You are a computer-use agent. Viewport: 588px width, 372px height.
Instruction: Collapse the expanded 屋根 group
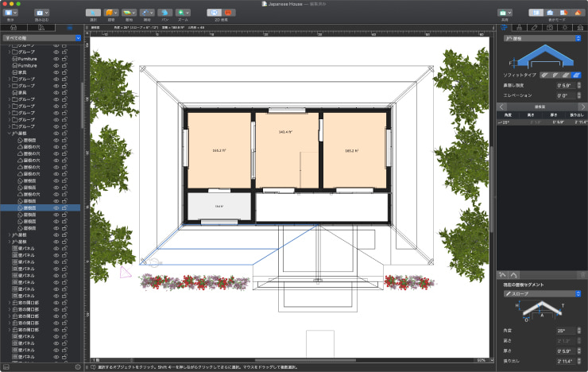(x=9, y=133)
